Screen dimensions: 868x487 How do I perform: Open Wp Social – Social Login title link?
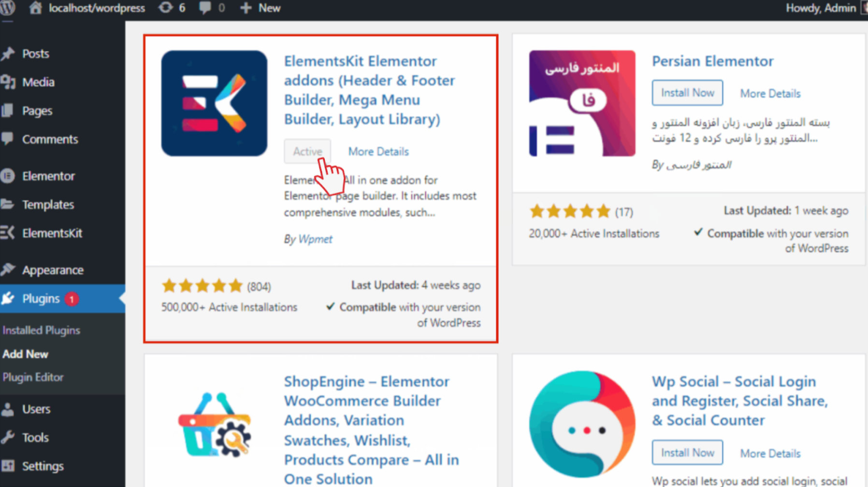click(x=739, y=401)
